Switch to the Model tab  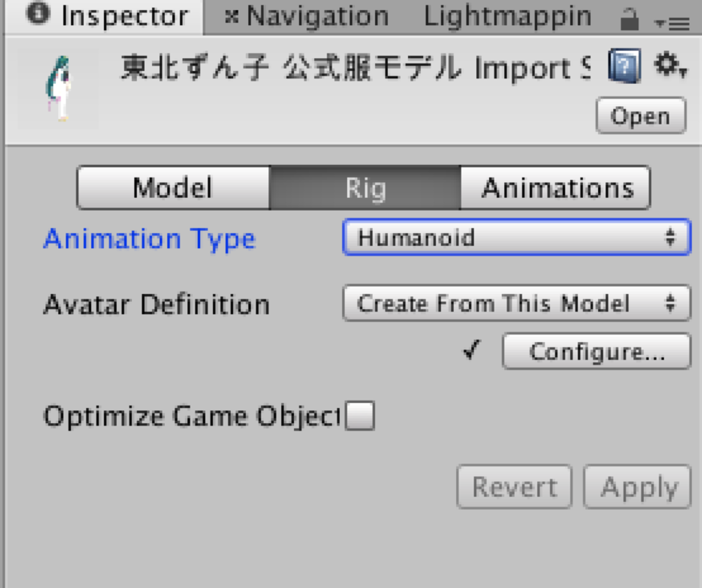(173, 188)
